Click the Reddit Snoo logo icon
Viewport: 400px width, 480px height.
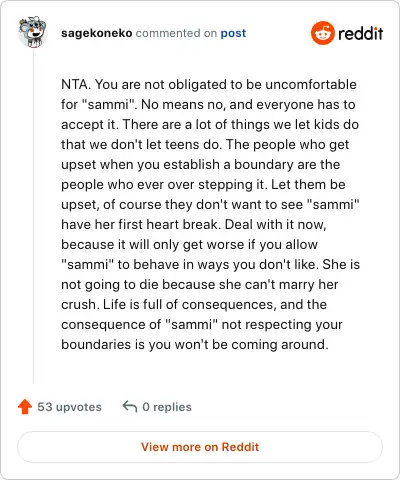pos(322,33)
